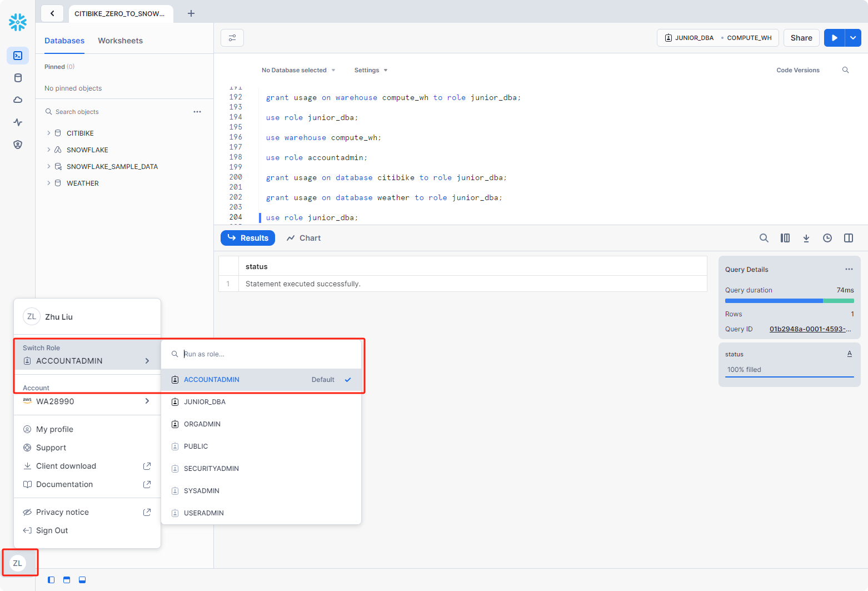Search results with the magnifier icon
Image resolution: width=868 pixels, height=591 pixels.
(x=764, y=238)
